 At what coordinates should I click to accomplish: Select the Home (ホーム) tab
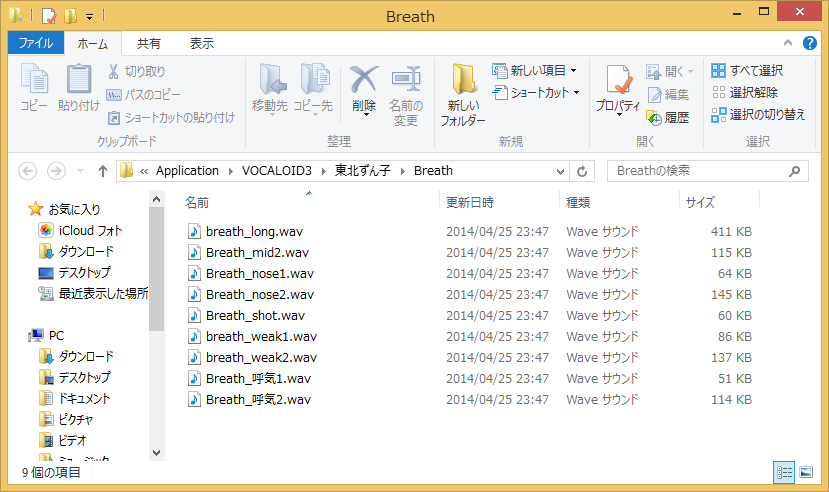pos(93,43)
